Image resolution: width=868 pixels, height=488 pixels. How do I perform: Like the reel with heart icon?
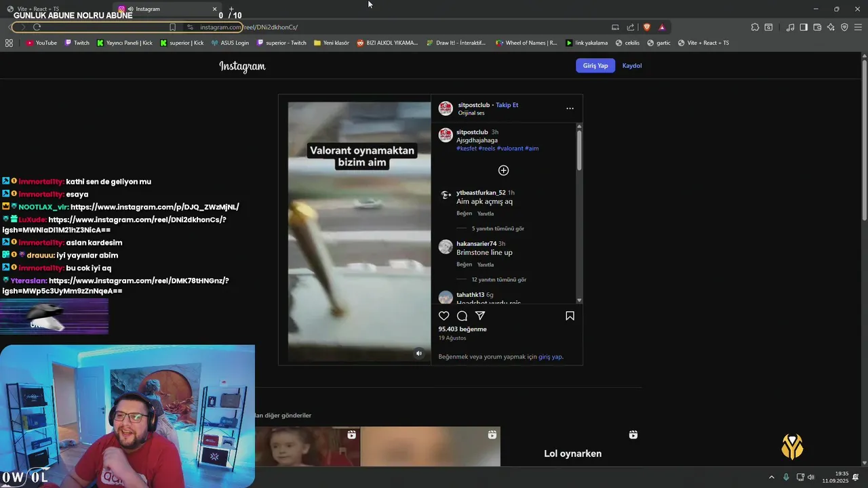[x=443, y=316]
